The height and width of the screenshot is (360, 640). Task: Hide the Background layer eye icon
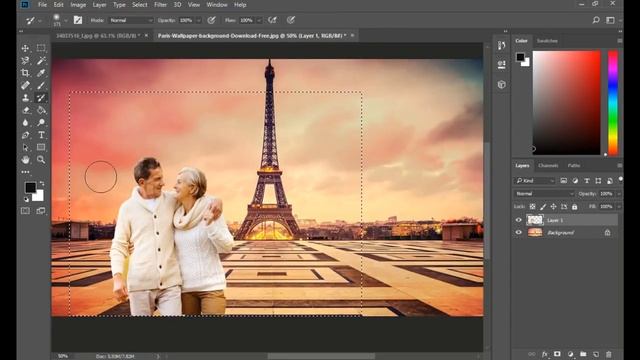click(x=518, y=232)
